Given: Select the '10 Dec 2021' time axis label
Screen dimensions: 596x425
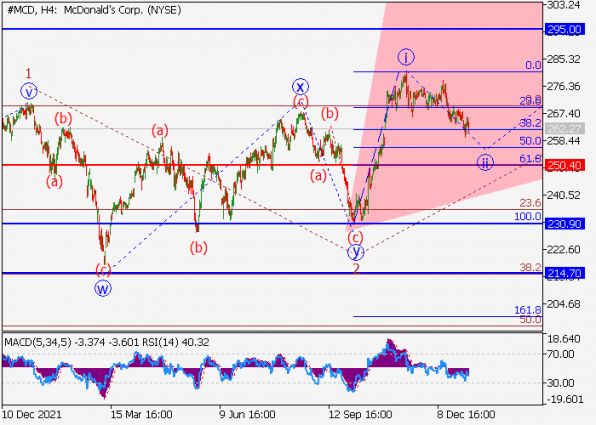Looking at the screenshot, I should pos(32,414).
